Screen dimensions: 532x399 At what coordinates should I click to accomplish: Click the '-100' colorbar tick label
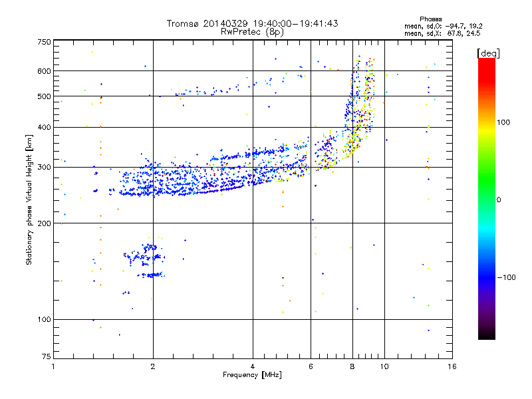click(x=507, y=277)
